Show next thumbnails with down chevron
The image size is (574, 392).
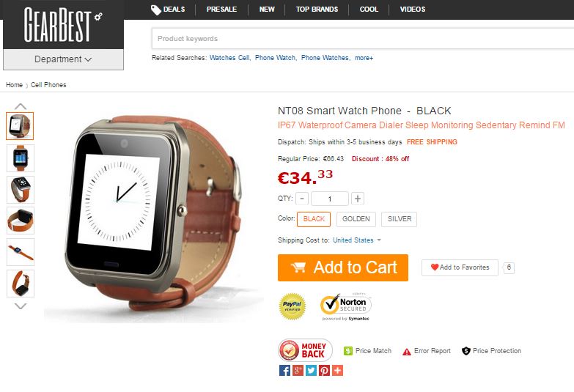point(21,306)
